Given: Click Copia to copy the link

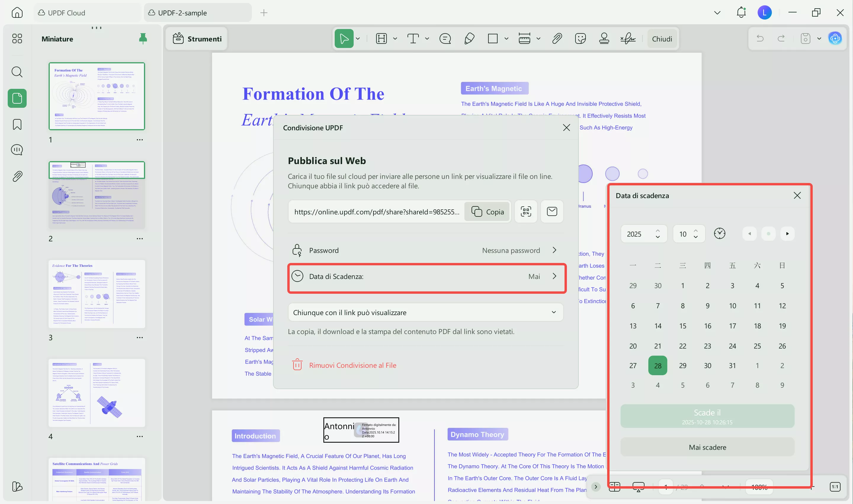Looking at the screenshot, I should click(487, 212).
